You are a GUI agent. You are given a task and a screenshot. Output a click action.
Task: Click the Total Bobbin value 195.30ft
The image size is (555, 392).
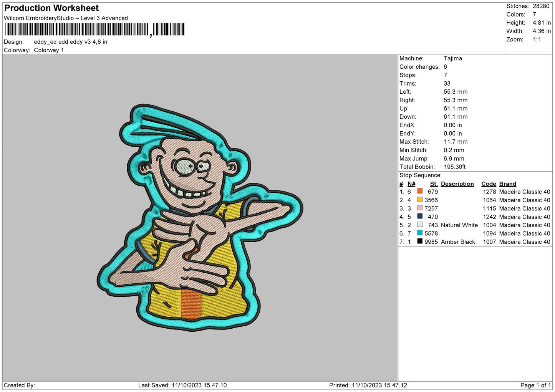[x=455, y=167]
